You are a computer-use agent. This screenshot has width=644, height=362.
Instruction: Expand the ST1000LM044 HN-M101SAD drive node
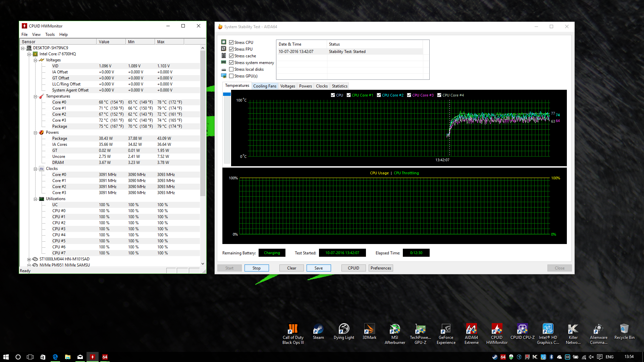click(x=29, y=259)
